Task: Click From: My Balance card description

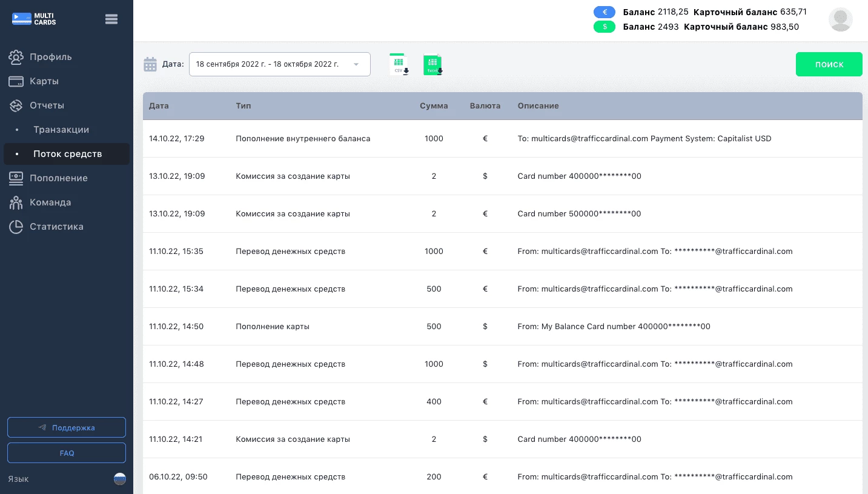Action: (614, 327)
